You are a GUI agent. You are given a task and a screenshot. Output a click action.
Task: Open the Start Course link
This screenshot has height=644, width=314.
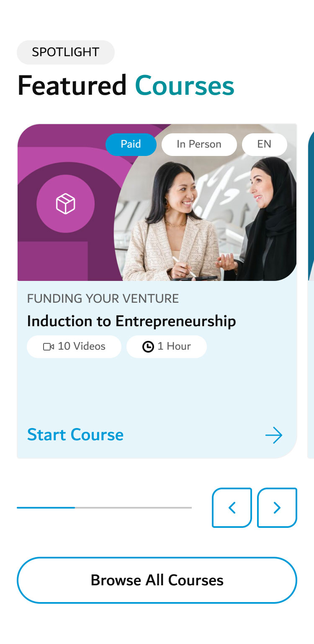[75, 435]
